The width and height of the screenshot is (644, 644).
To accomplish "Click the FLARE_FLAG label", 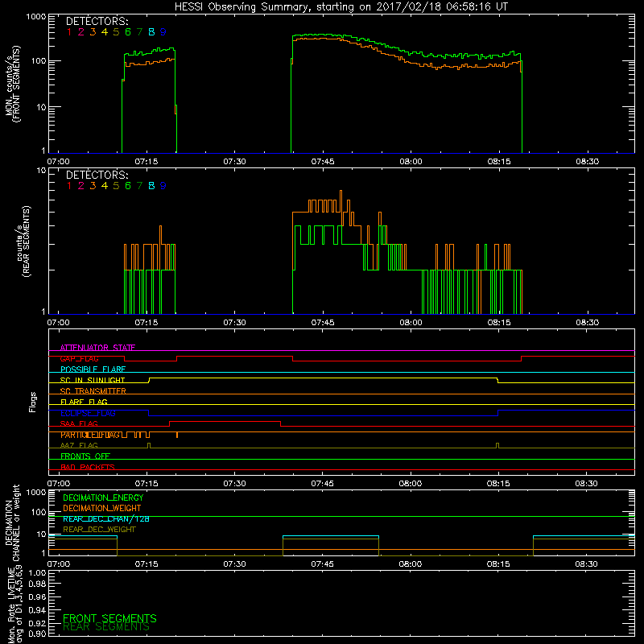I will pos(84,402).
